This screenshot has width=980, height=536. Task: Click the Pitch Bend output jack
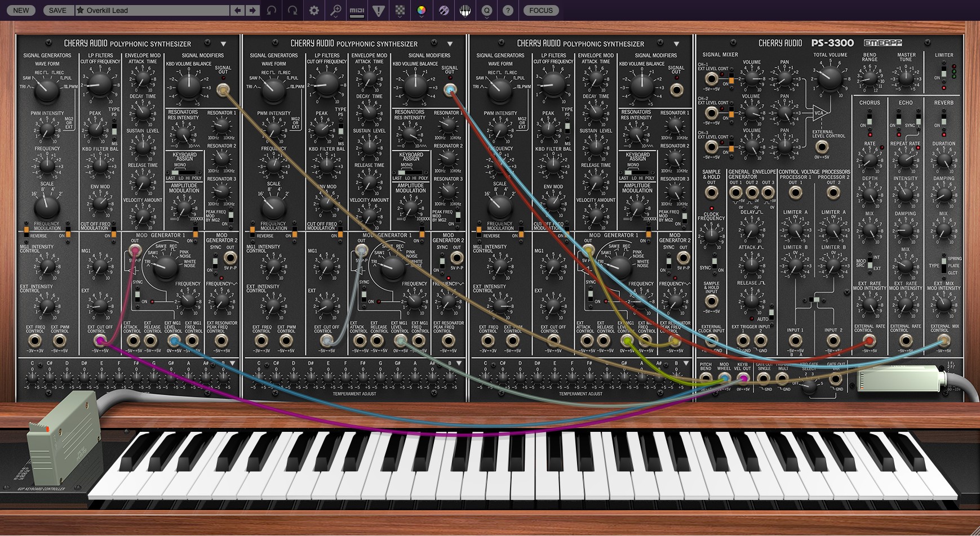(x=706, y=378)
